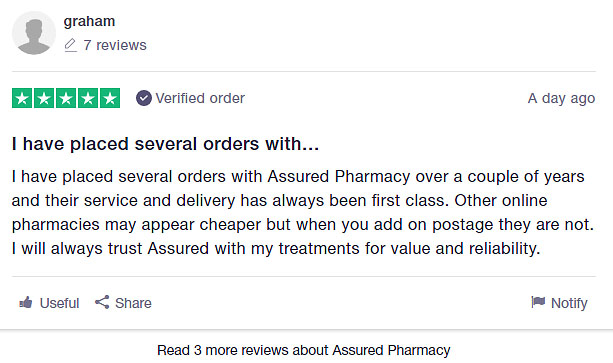Click the verified order checkmark badge

143,98
